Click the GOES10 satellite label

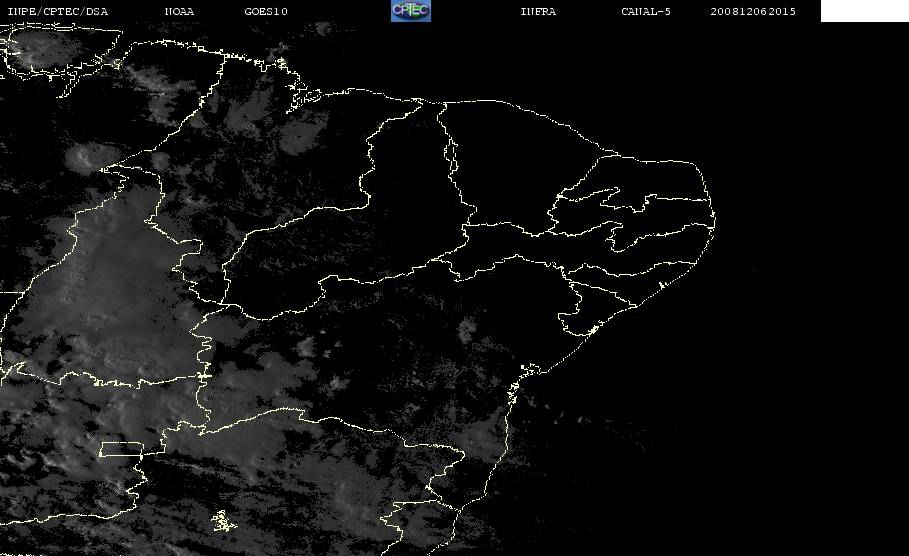(266, 12)
